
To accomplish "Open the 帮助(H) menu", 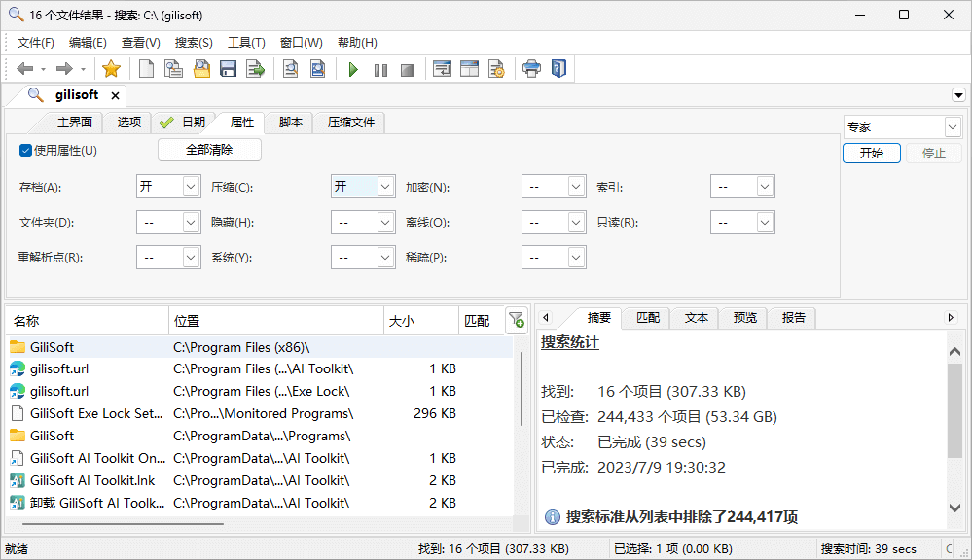I will point(357,42).
